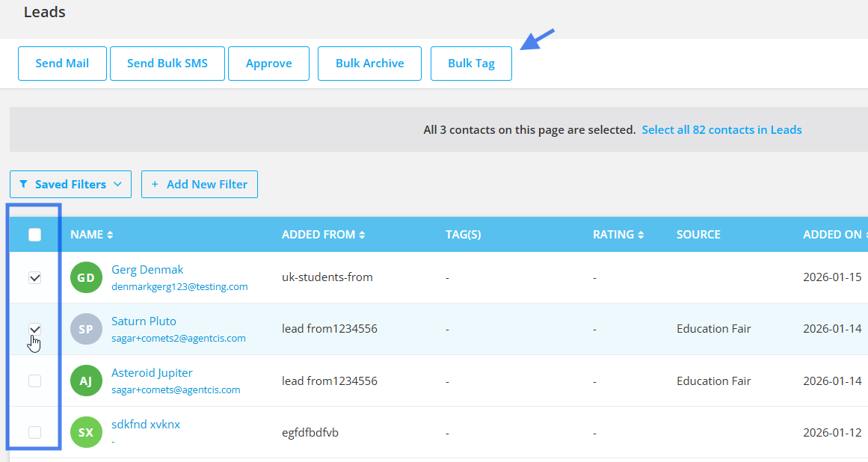Open the Gerg Denmak lead profile

click(147, 269)
